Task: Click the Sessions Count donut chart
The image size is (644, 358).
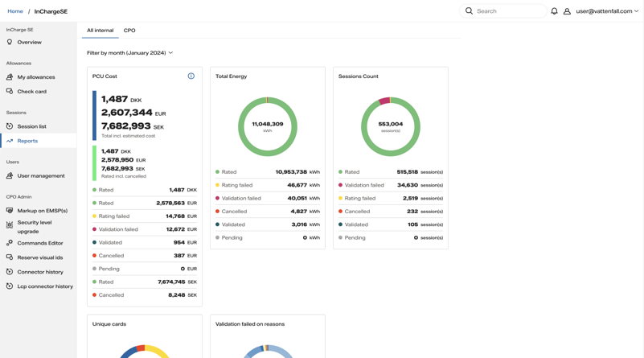Action: tap(391, 126)
